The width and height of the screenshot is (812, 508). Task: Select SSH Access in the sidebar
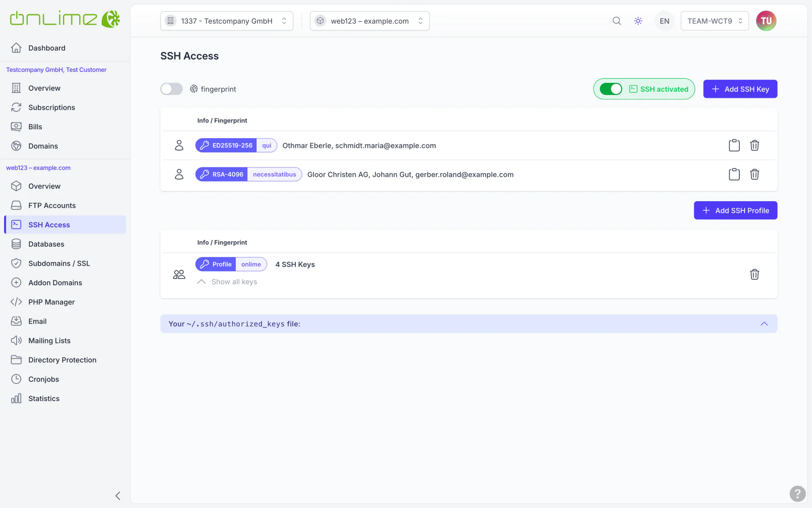[x=65, y=225]
